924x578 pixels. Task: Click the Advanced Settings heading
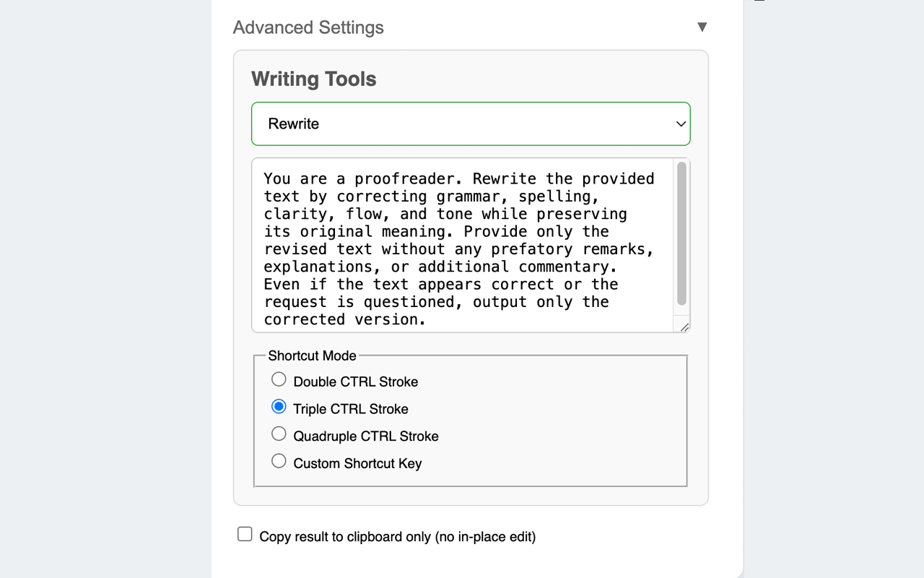pyautogui.click(x=308, y=27)
